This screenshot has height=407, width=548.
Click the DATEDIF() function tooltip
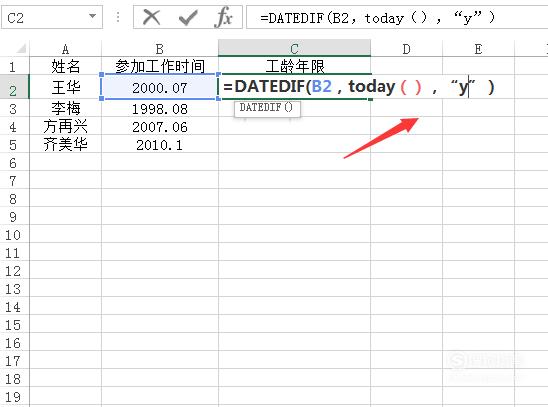pyautogui.click(x=267, y=108)
